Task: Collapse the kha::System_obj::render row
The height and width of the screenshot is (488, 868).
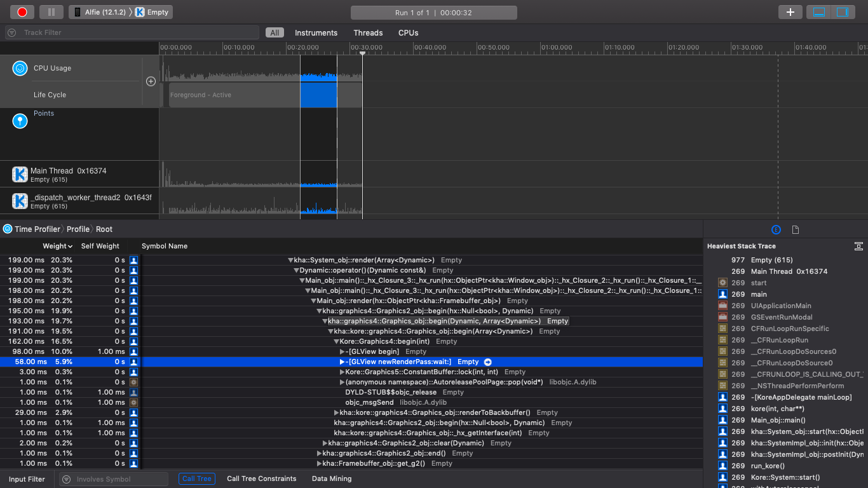Action: (290, 260)
